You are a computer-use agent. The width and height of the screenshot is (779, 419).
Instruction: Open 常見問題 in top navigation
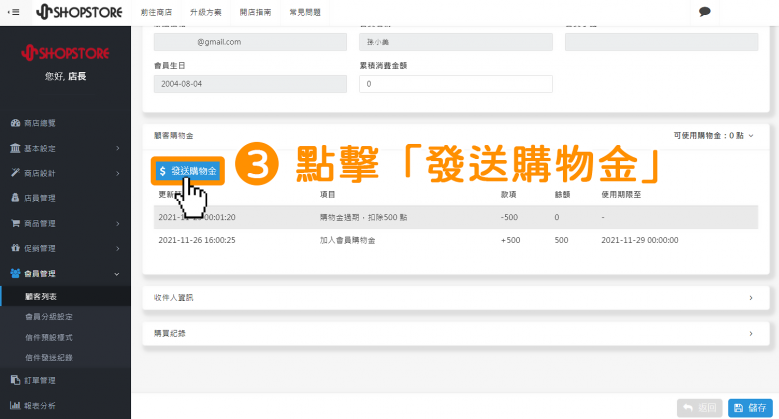point(305,12)
